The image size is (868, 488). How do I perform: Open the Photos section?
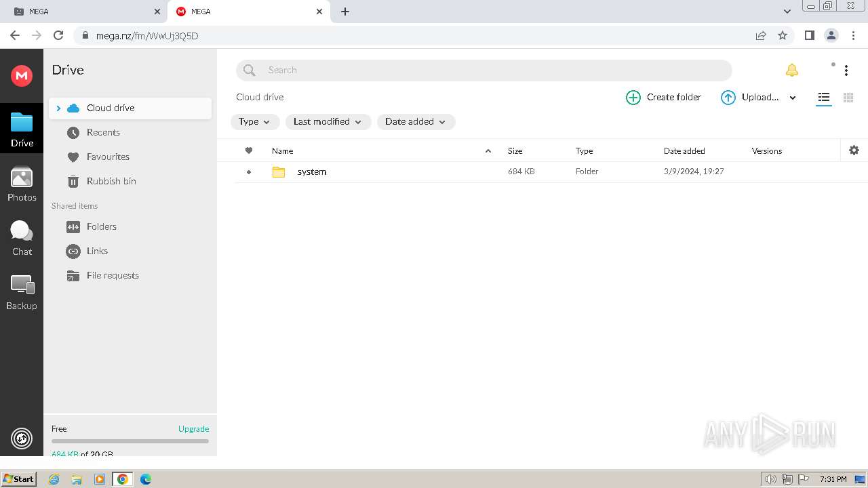[x=22, y=184]
